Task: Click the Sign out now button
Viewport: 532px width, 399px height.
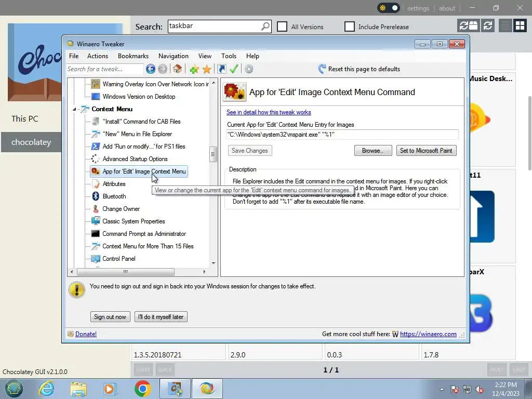Action: tap(110, 317)
